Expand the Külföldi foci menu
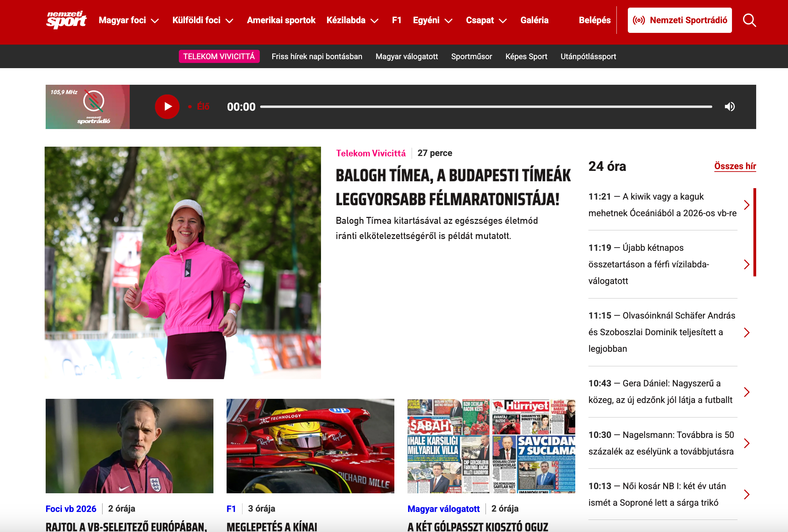The image size is (788, 532). pyautogui.click(x=229, y=21)
